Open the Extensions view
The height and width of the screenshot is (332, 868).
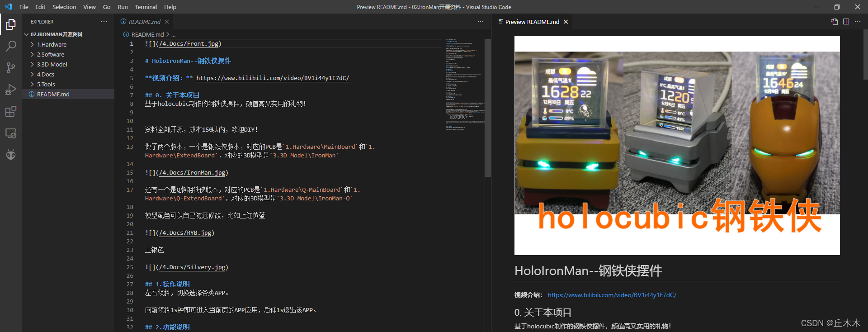click(11, 111)
